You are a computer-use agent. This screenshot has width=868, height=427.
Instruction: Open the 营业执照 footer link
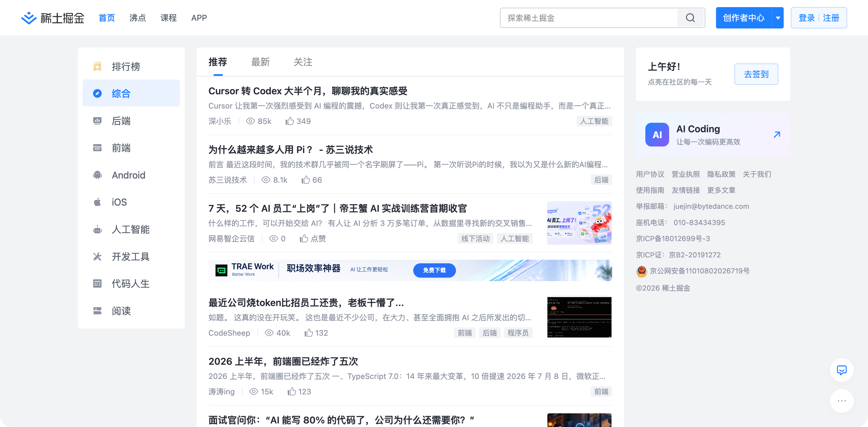click(x=686, y=174)
